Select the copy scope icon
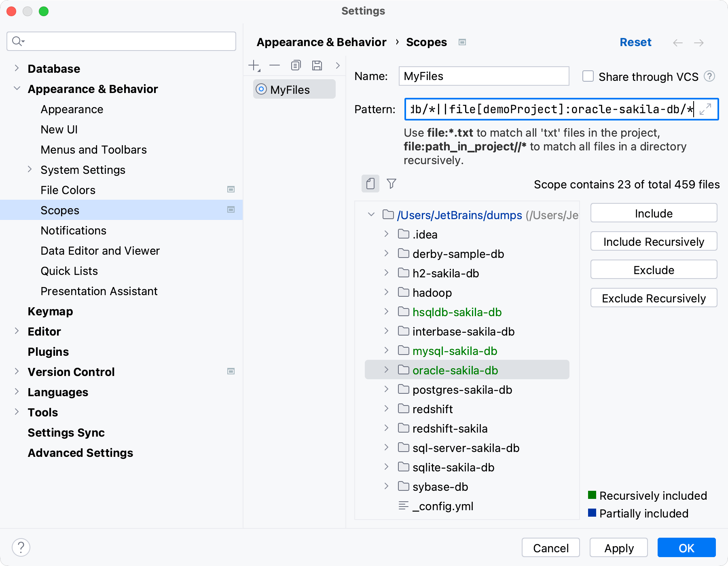 tap(296, 65)
